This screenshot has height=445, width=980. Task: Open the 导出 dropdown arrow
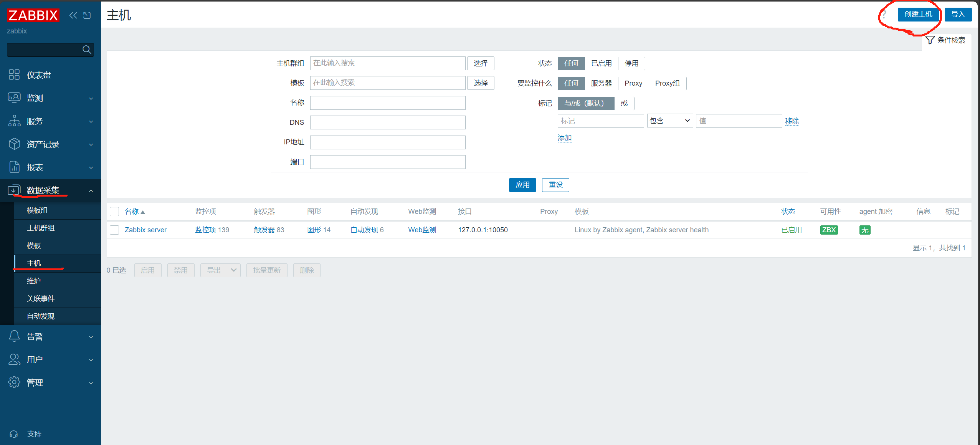(x=233, y=270)
